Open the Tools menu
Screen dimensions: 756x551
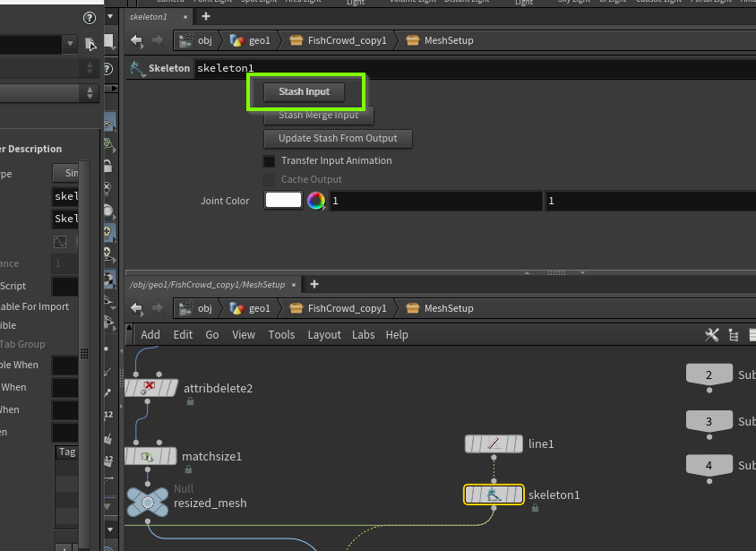tap(281, 334)
